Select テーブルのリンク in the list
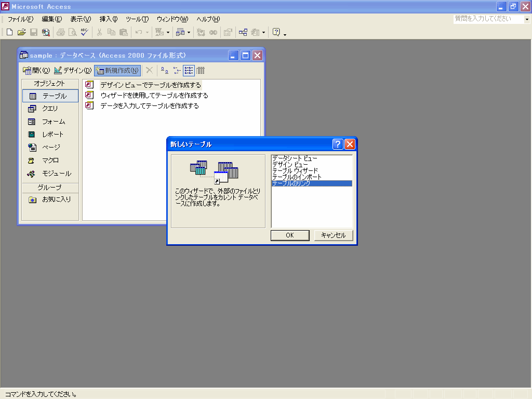The image size is (532, 399). click(312, 183)
